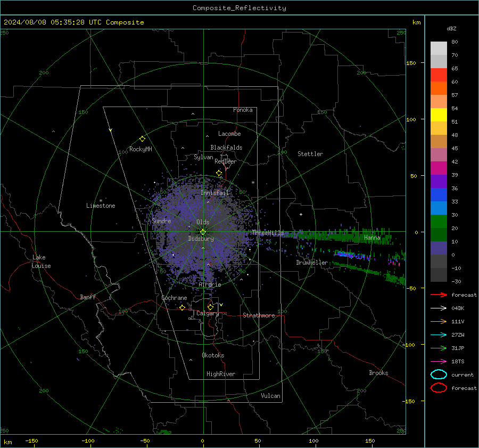Image resolution: width=479 pixels, height=448 pixels.
Task: Click the Strathmore label
Action: click(259, 315)
